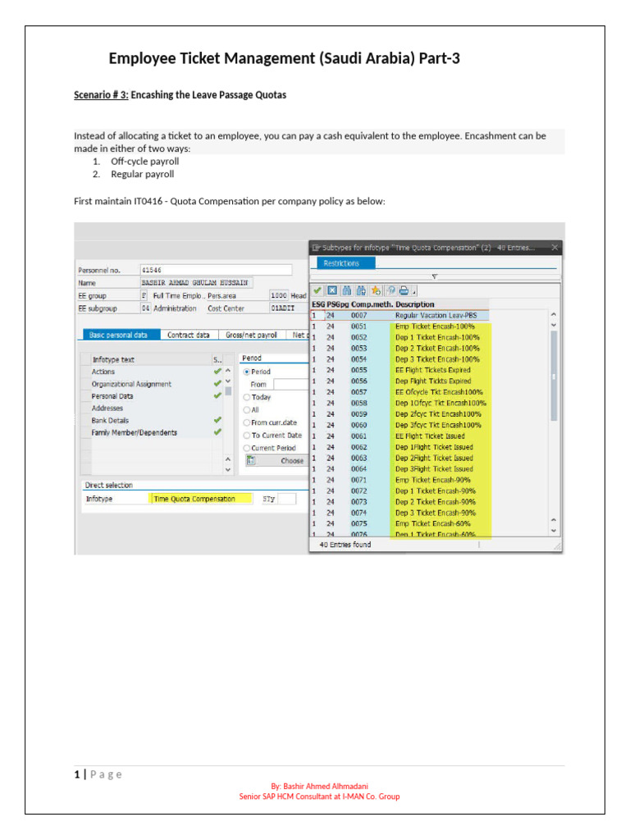Click the STy subtype input field
Viewport: 630px width, 840px height.
coord(286,499)
